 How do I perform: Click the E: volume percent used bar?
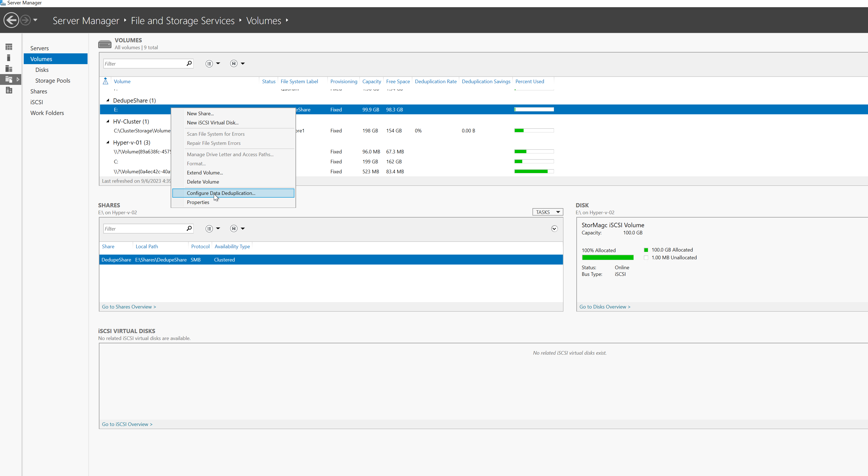tap(534, 109)
